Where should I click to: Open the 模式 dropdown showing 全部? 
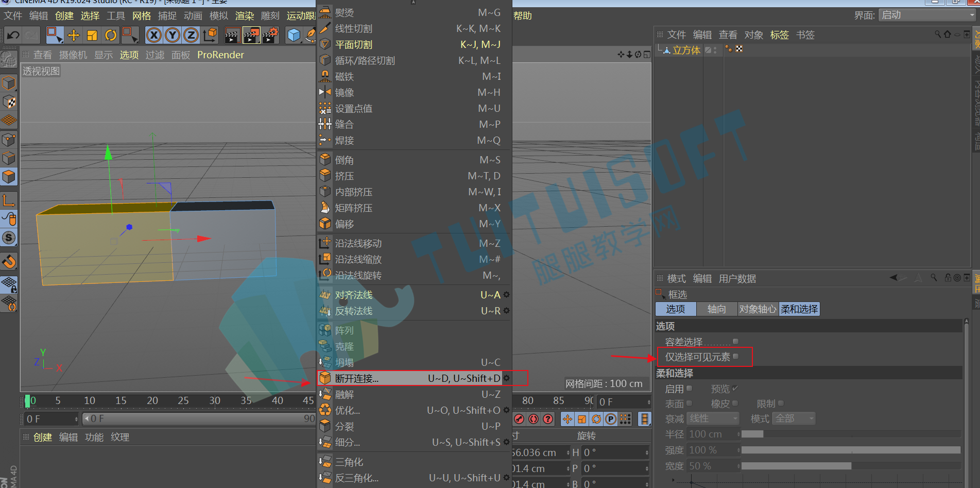tap(794, 418)
